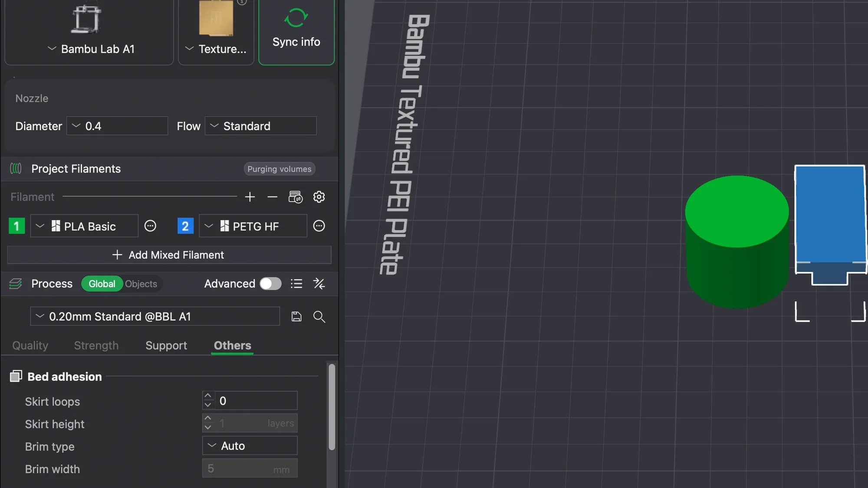Toggle the Advanced switch
The image size is (868, 488).
pos(270,284)
